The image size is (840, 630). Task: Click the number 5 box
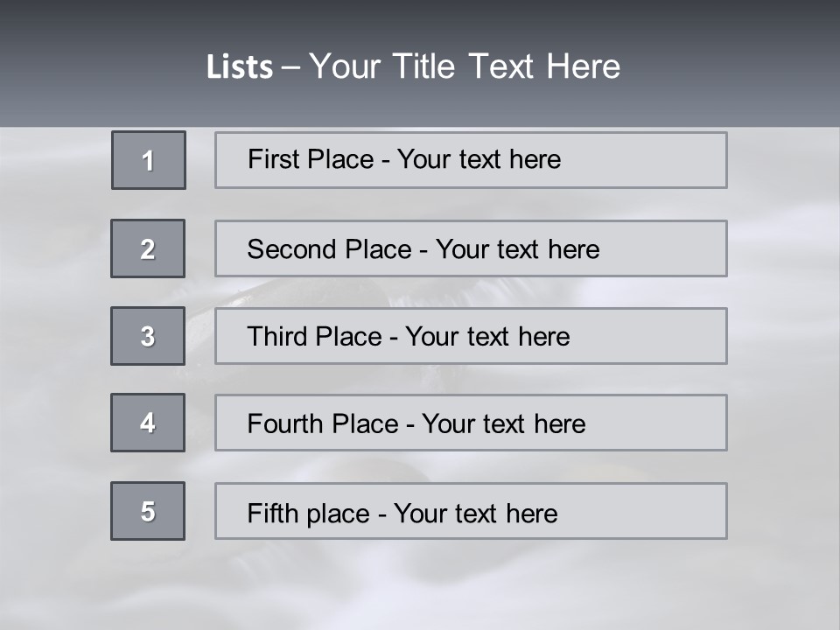click(148, 511)
